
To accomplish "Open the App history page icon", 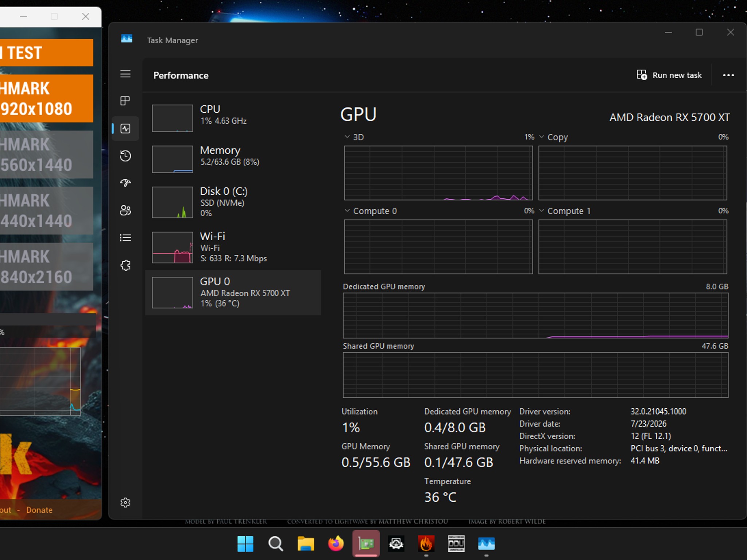I will tap(125, 156).
